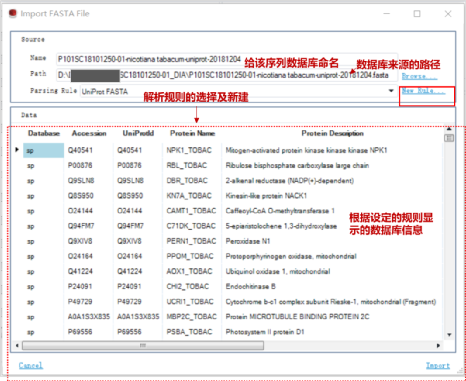Sort by the Protein Name column header
Screen dimensions: 466x381
pyautogui.click(x=192, y=133)
